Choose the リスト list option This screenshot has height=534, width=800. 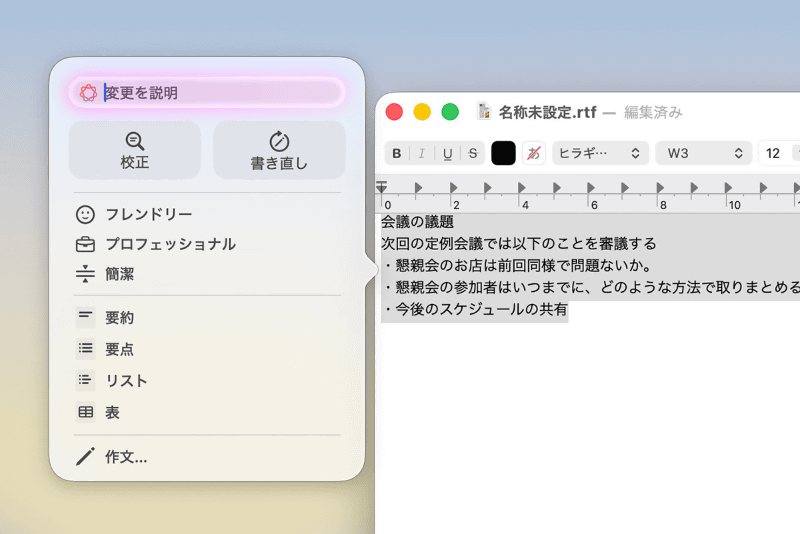tap(207, 380)
